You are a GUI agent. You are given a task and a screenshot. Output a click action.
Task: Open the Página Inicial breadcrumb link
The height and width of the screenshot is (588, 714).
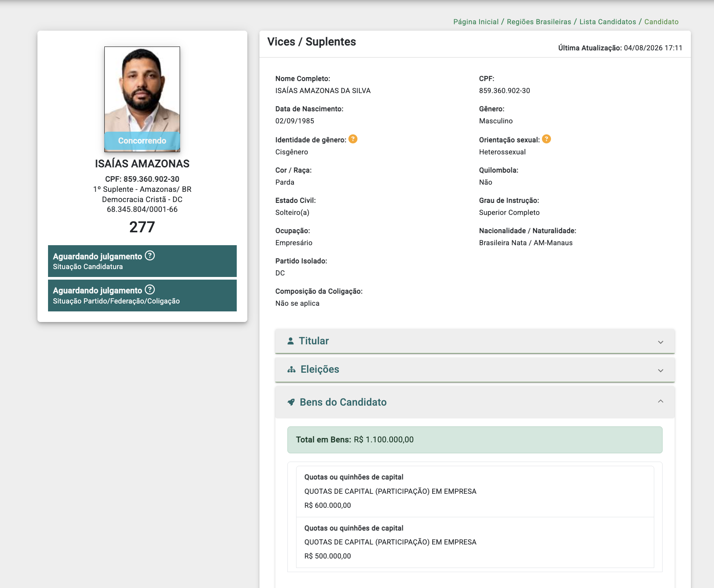pyautogui.click(x=476, y=22)
